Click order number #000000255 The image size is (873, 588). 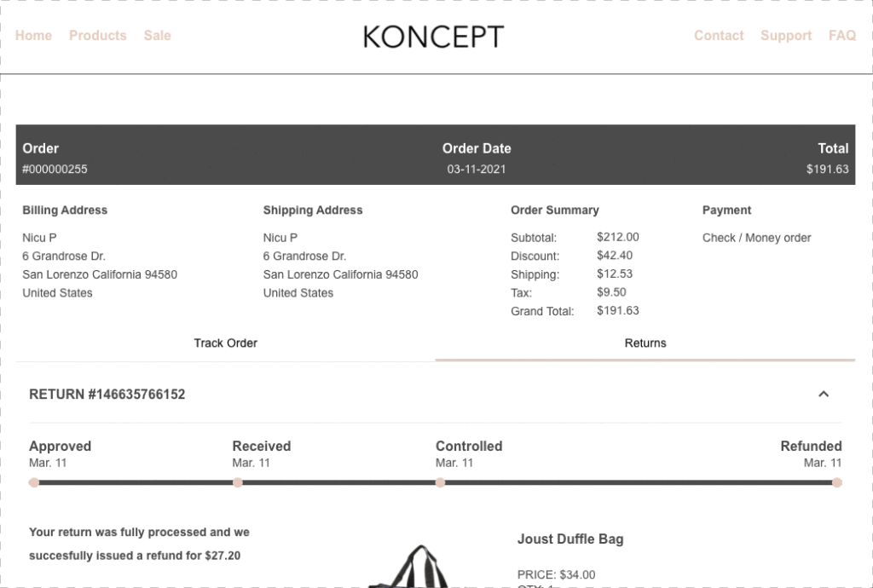click(x=55, y=169)
